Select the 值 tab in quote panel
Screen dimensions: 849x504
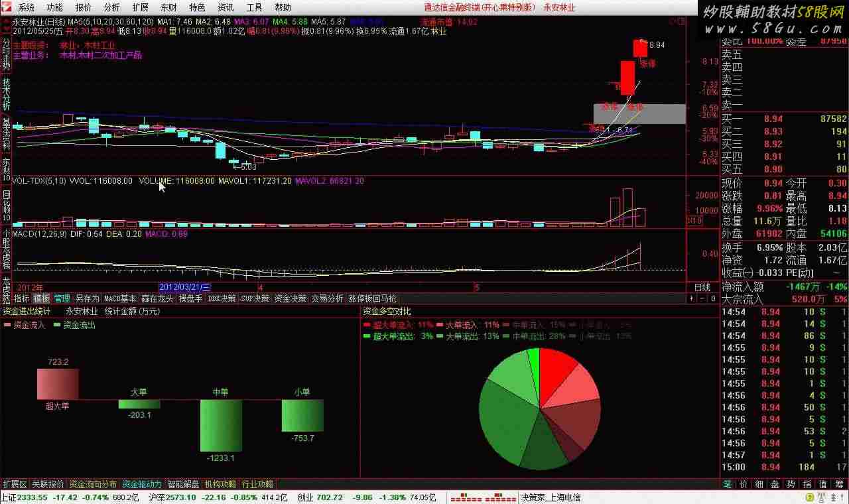pos(823,485)
